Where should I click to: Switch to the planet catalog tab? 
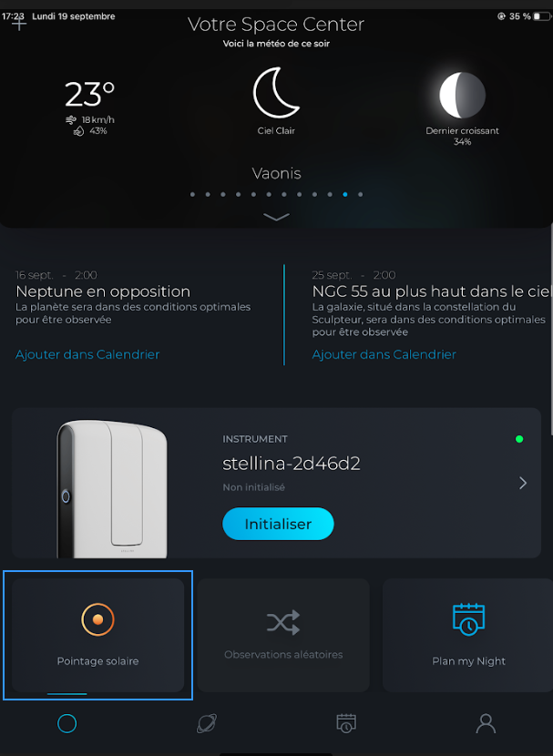coord(207,724)
